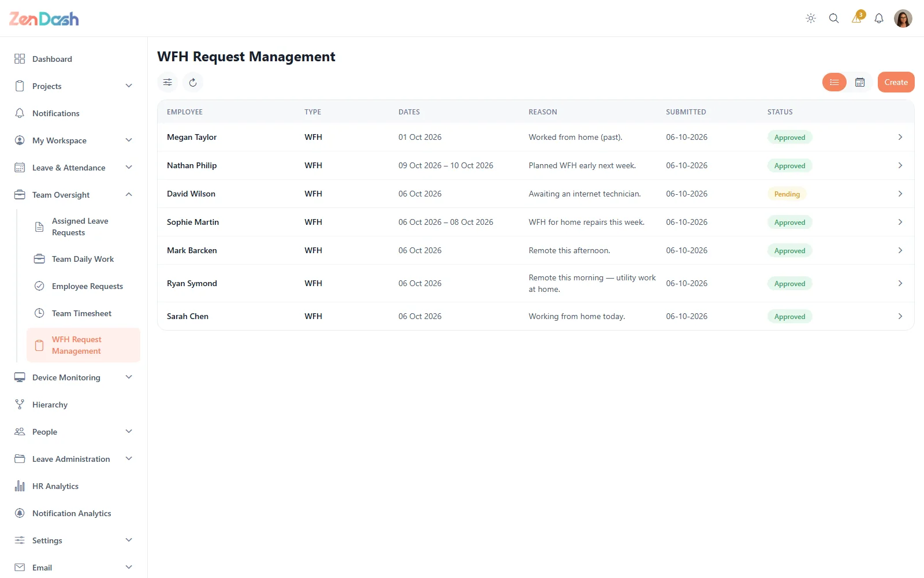Open the alerts triangle with badge
This screenshot has height=578, width=924.
857,17
